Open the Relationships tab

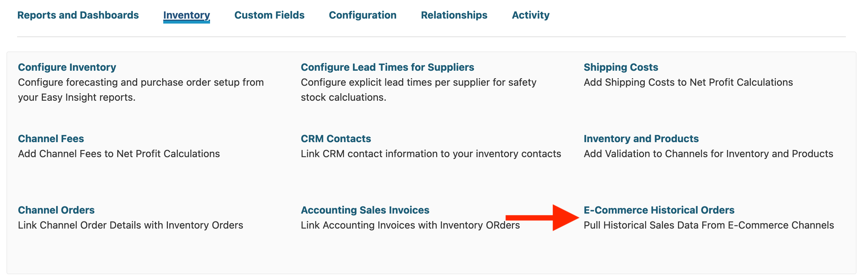pos(454,15)
